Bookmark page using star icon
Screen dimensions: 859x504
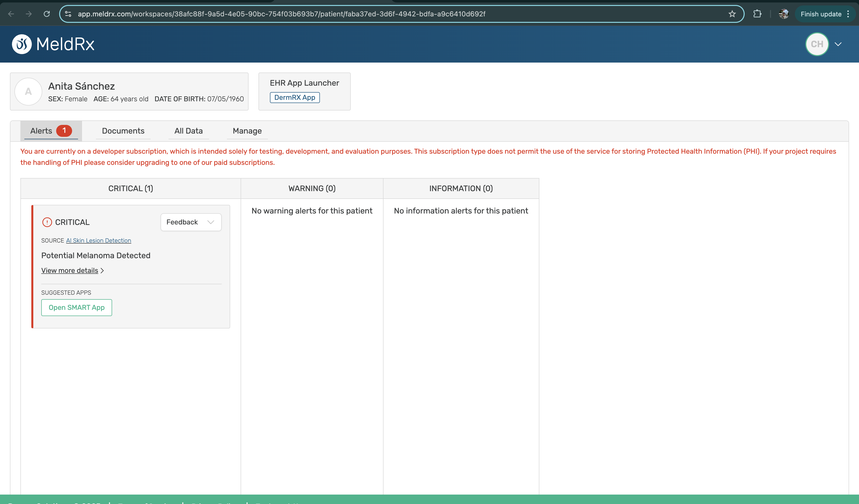(x=732, y=14)
